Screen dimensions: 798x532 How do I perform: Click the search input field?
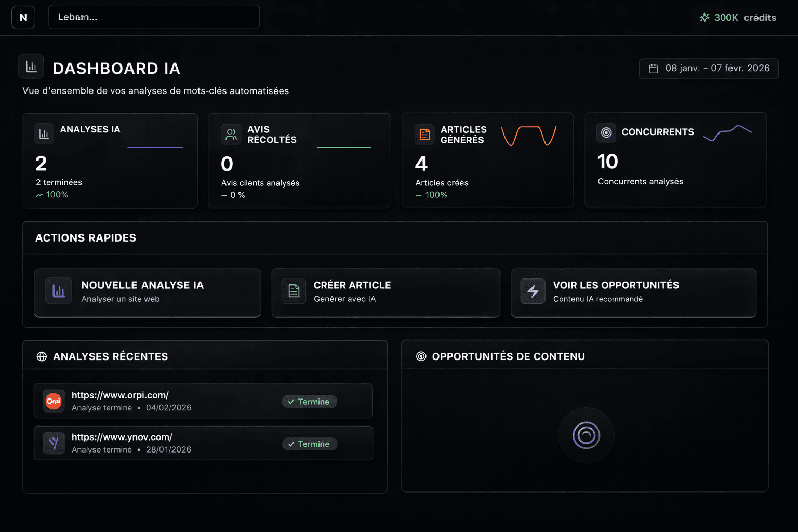(x=154, y=17)
